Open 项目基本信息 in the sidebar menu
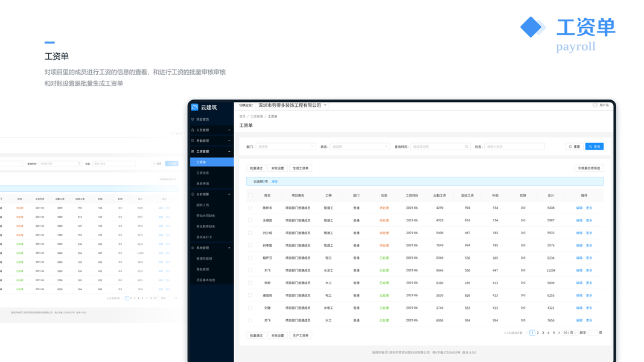The width and height of the screenshot is (644, 362). pyautogui.click(x=206, y=280)
